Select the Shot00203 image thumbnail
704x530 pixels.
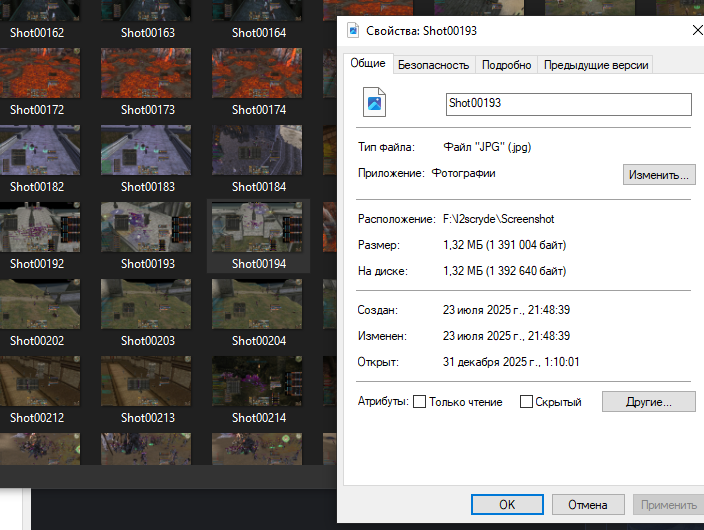click(x=148, y=304)
